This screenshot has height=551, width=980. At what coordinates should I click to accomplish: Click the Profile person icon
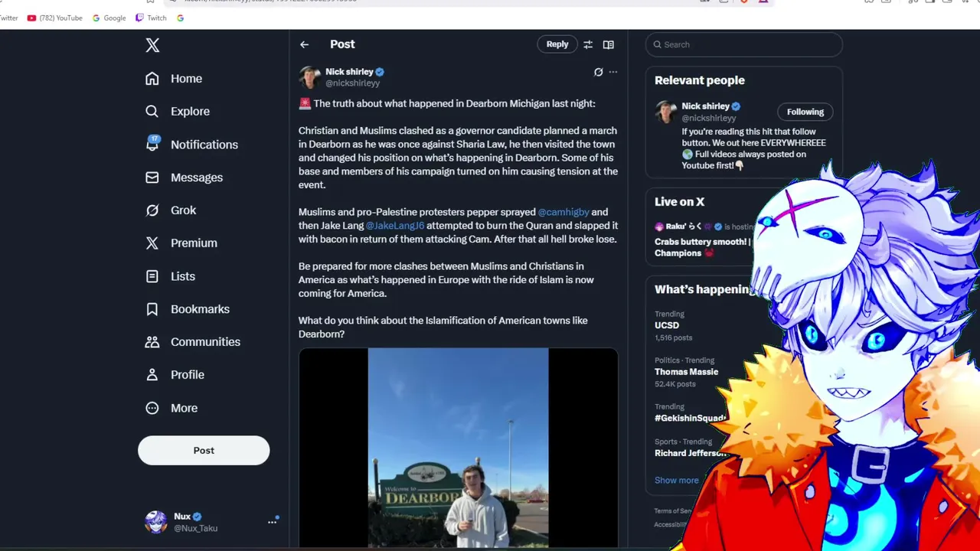[x=152, y=375]
